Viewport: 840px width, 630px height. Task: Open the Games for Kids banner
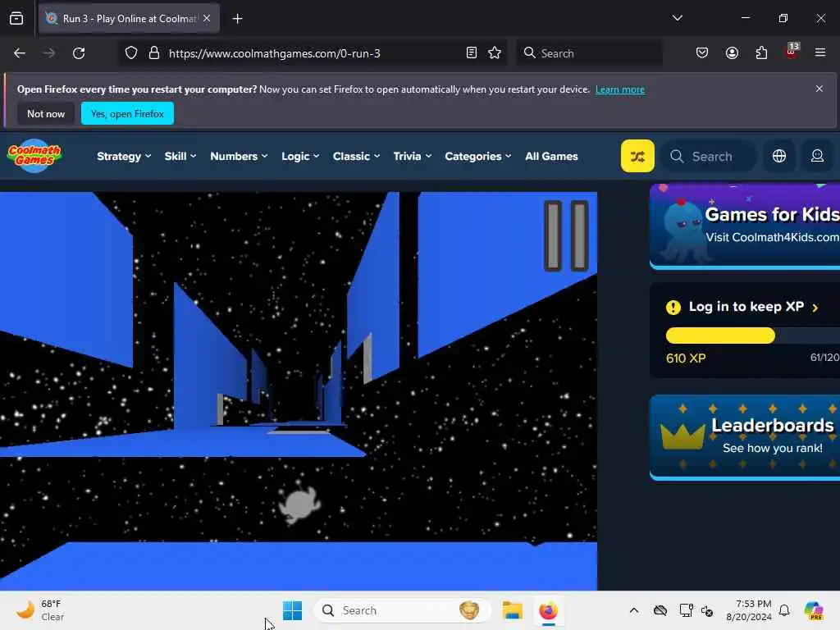745,226
